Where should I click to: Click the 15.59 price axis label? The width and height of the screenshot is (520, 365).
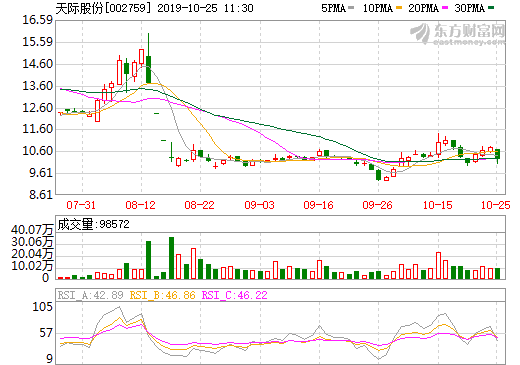point(38,42)
